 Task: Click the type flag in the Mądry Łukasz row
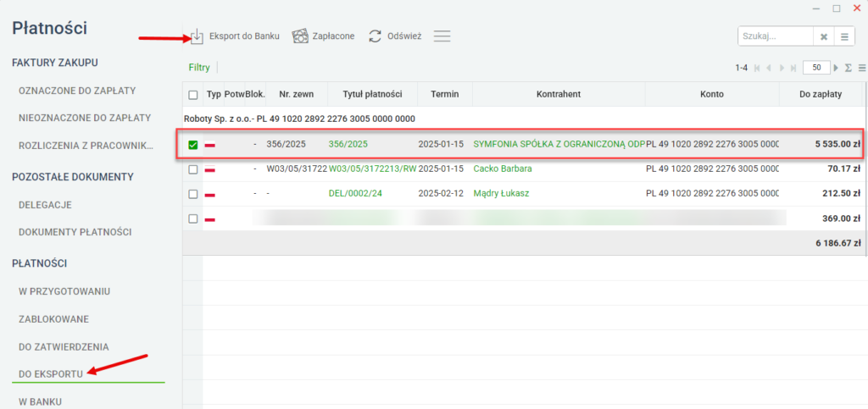(x=210, y=195)
